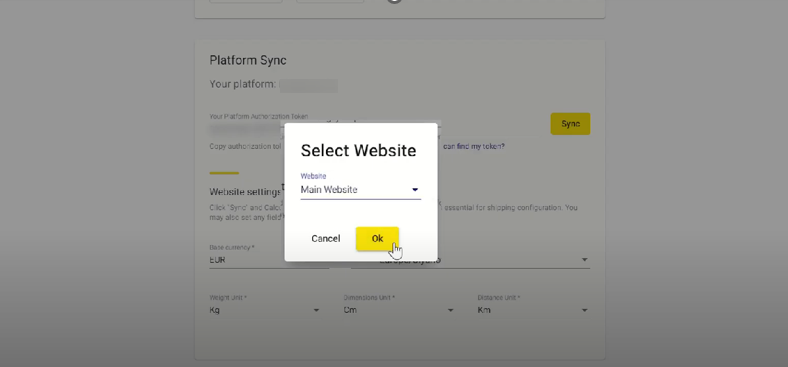Click the yellow Sync button

(570, 124)
